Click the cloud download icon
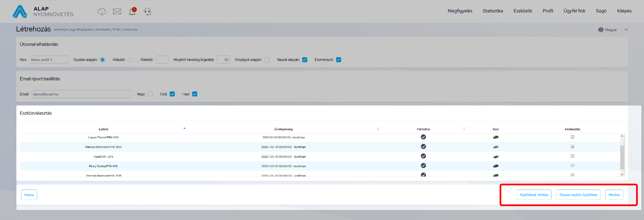Image resolution: width=644 pixels, height=220 pixels. [x=102, y=12]
